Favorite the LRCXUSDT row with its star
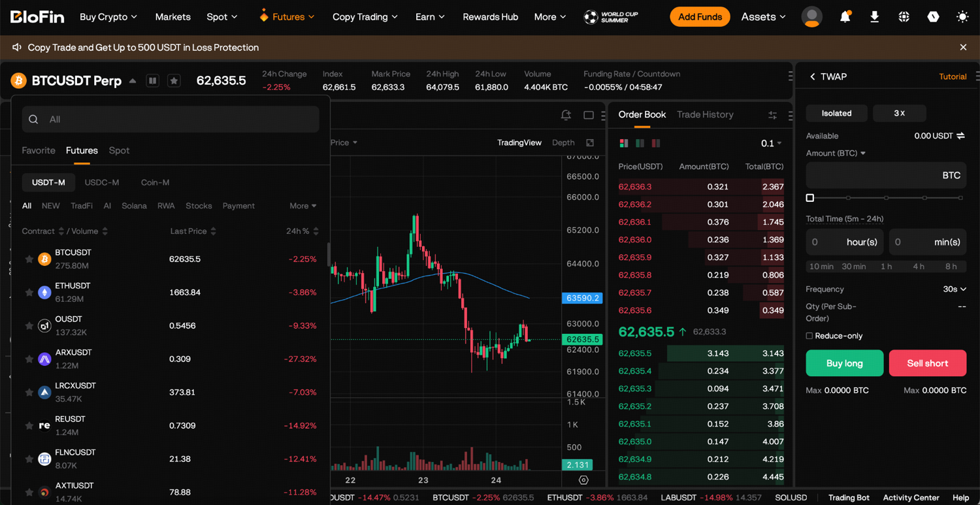Viewport: 980px width, 505px height. [x=29, y=393]
